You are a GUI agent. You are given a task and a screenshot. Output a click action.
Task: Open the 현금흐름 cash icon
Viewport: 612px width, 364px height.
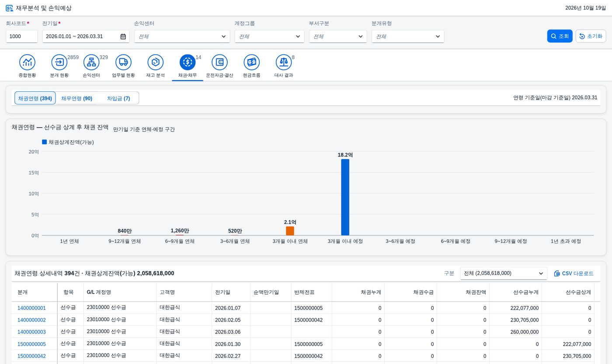251,62
